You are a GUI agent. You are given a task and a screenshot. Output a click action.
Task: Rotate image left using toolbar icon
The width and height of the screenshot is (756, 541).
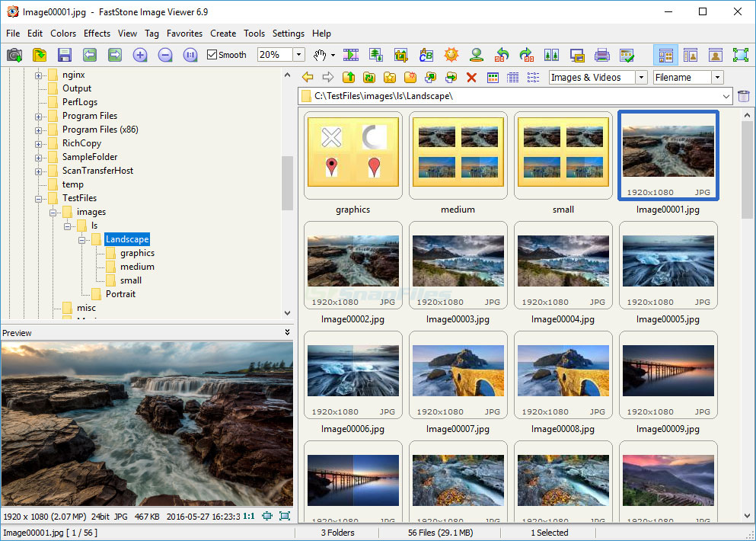502,55
